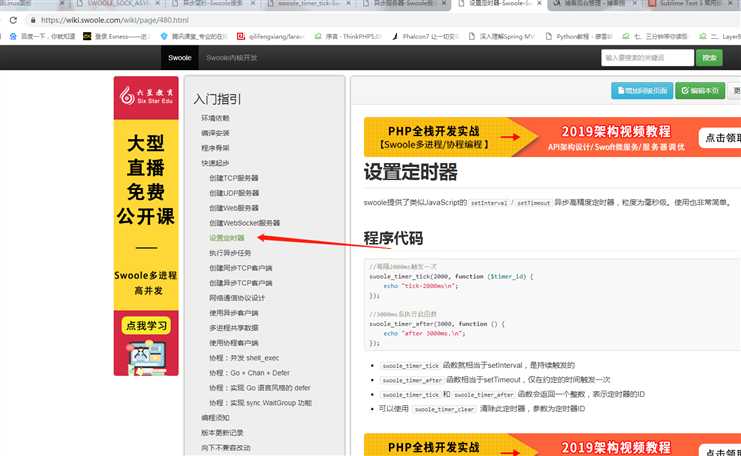Image resolution: width=741 pixels, height=456 pixels.
Task: Switch to the Sublime Text browser tab
Action: pyautogui.click(x=692, y=3)
